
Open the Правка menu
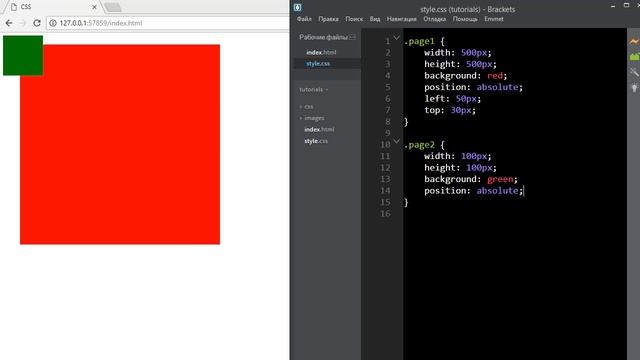328,19
